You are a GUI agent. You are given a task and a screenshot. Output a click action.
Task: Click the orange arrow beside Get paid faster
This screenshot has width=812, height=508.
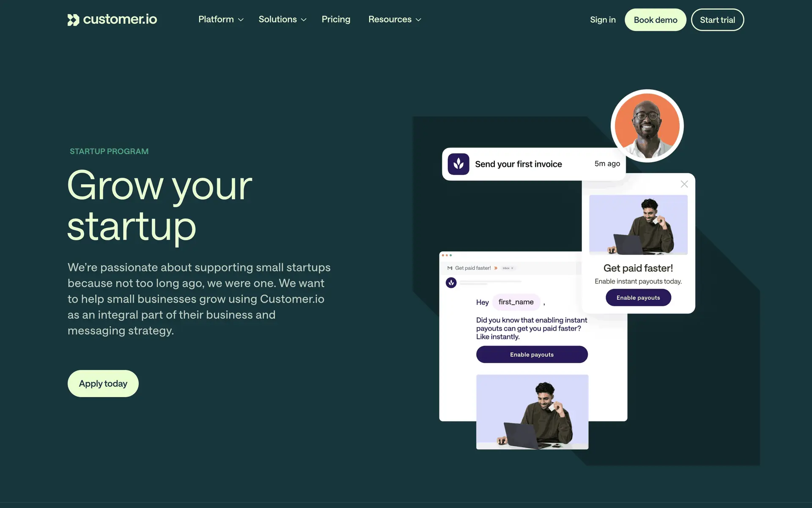(496, 268)
